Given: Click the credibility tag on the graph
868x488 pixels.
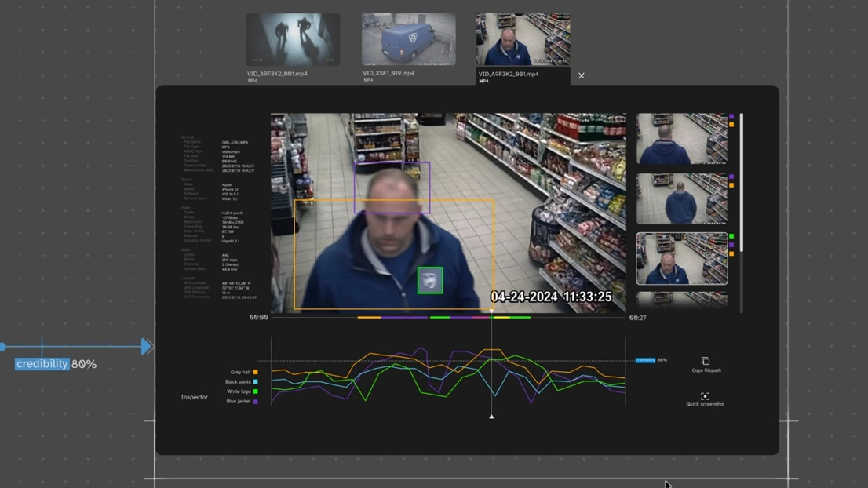Looking at the screenshot, I should [645, 360].
